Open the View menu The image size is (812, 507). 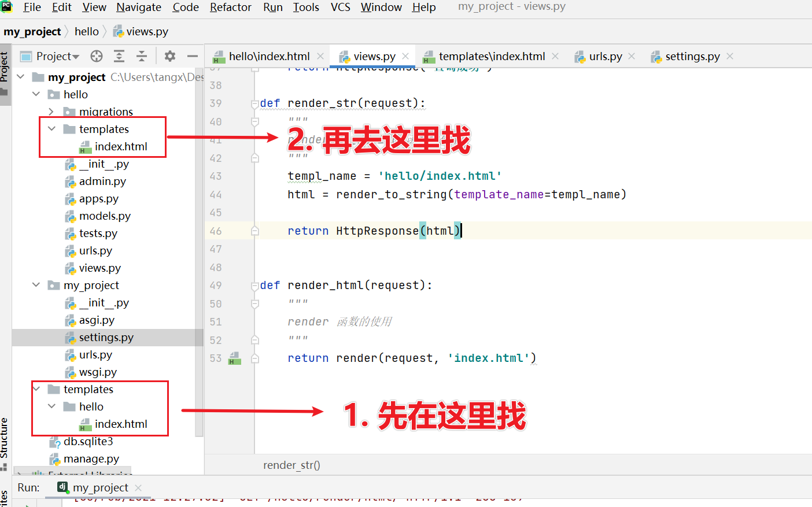pos(94,7)
